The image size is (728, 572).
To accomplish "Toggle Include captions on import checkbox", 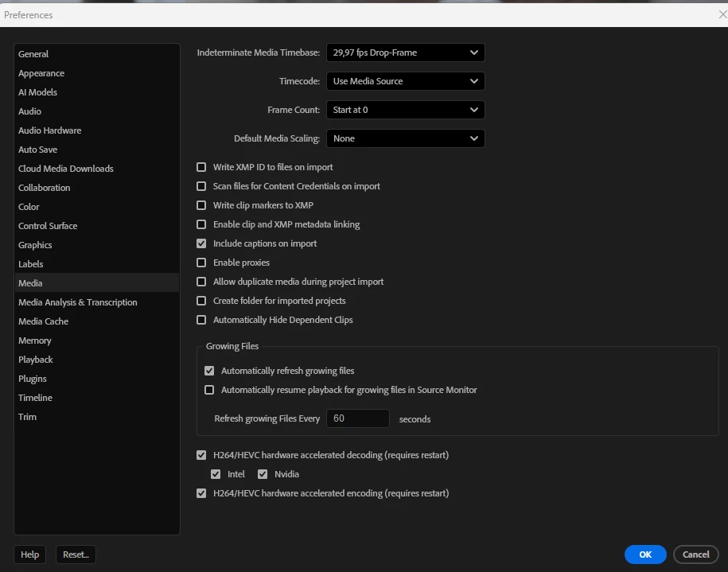I will (x=201, y=243).
